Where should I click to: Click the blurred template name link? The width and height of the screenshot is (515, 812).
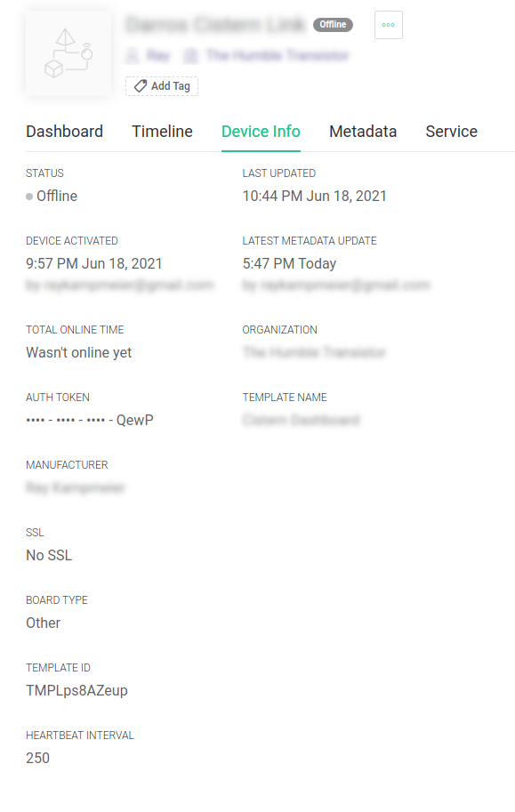pyautogui.click(x=301, y=420)
